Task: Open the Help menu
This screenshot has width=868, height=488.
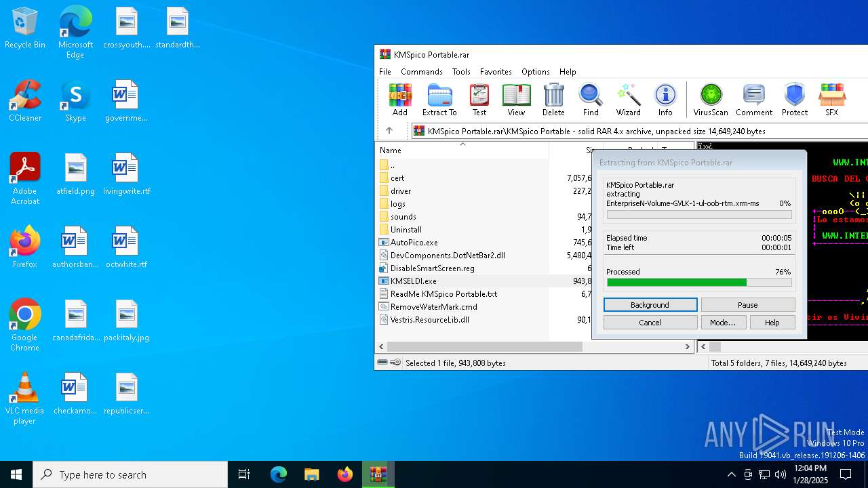Action: pyautogui.click(x=568, y=71)
